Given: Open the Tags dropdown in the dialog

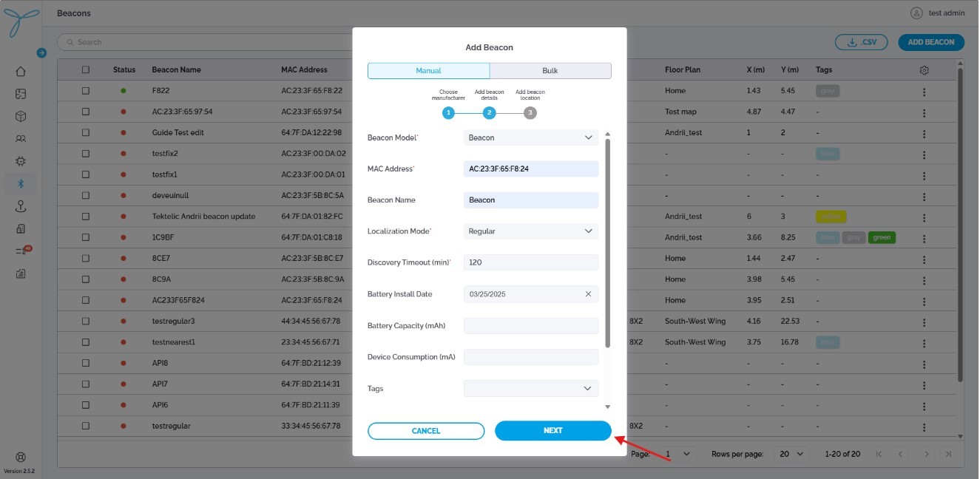Looking at the screenshot, I should (x=531, y=388).
